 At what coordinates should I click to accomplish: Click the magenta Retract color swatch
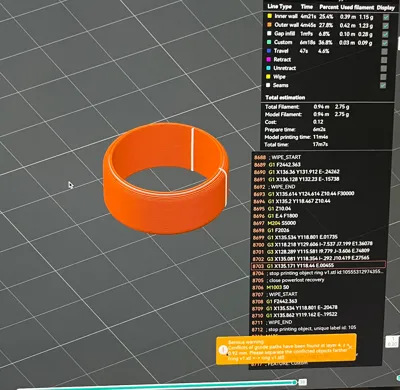pos(268,59)
